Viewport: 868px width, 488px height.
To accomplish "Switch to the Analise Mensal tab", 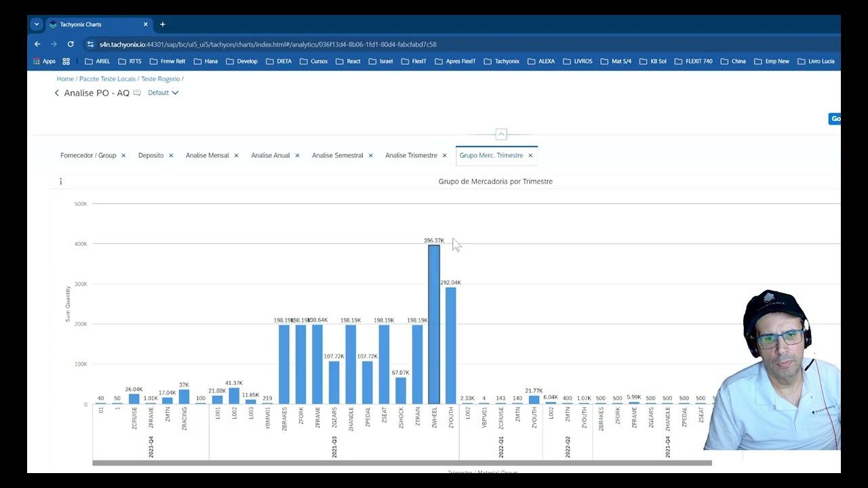I will click(x=208, y=155).
